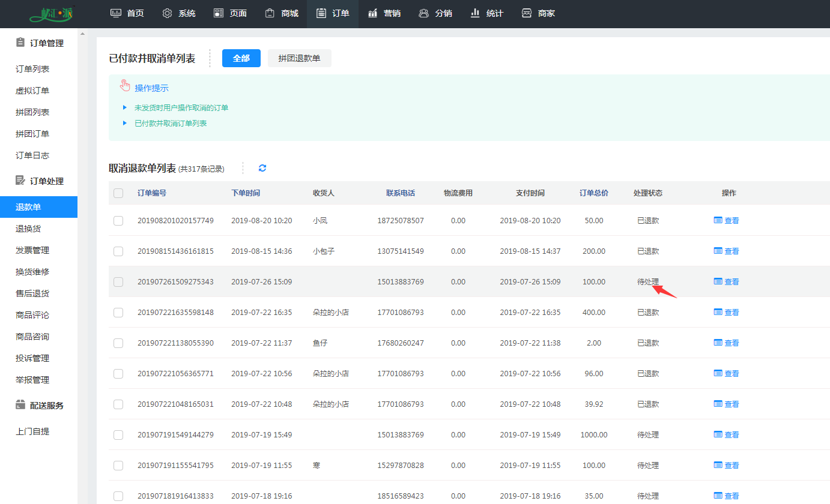Click the 分销 people icon
Viewport: 830px width, 504px height.
point(424,13)
